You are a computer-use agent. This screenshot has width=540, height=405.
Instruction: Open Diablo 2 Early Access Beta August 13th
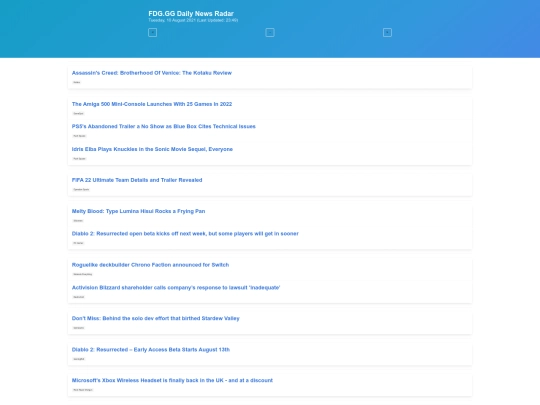150,350
